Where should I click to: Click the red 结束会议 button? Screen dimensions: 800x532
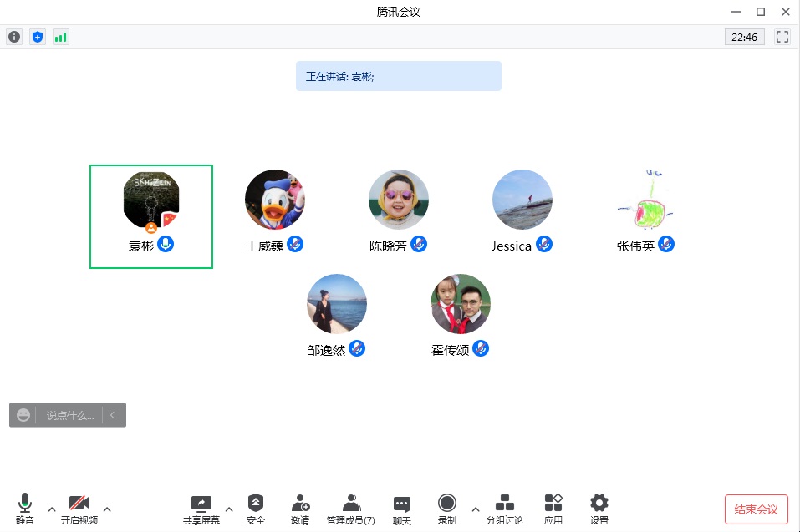[x=757, y=509]
